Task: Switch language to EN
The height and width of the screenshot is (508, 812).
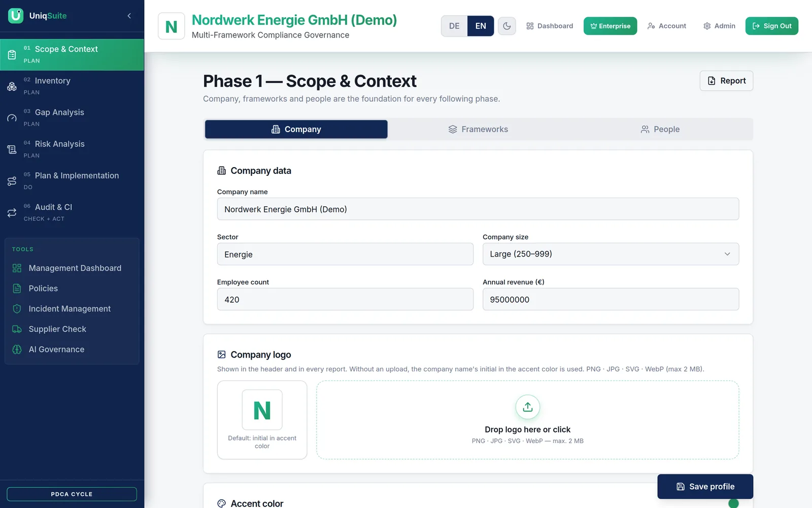Action: click(x=481, y=26)
